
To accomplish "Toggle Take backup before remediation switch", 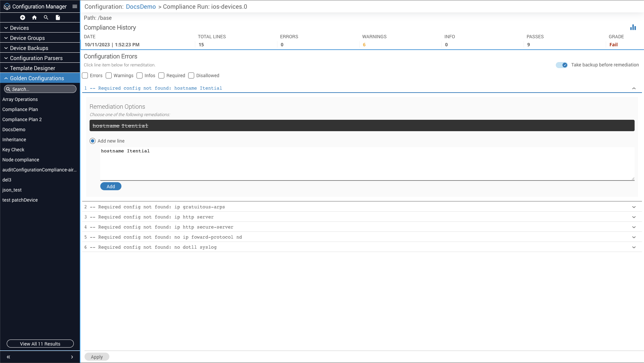I will coord(561,65).
